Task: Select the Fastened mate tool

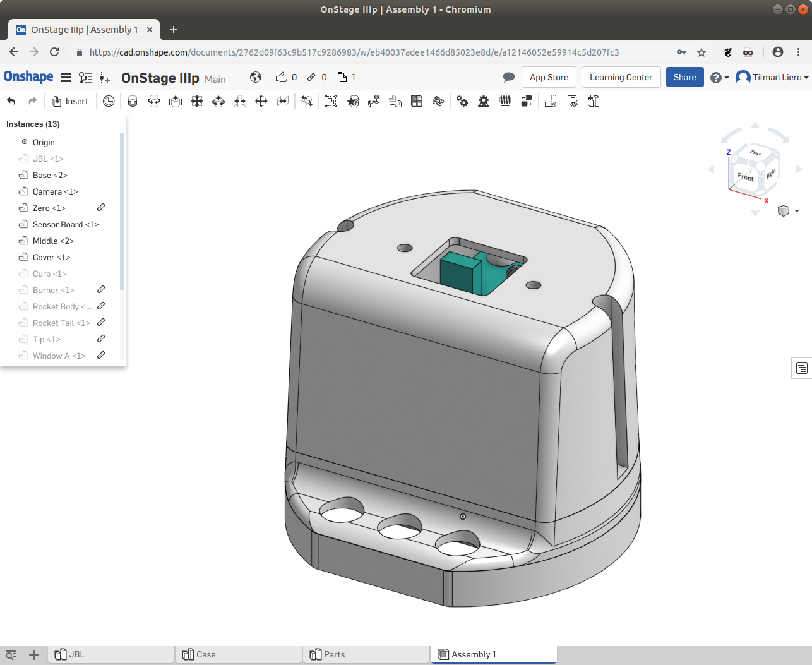Action: [x=133, y=101]
